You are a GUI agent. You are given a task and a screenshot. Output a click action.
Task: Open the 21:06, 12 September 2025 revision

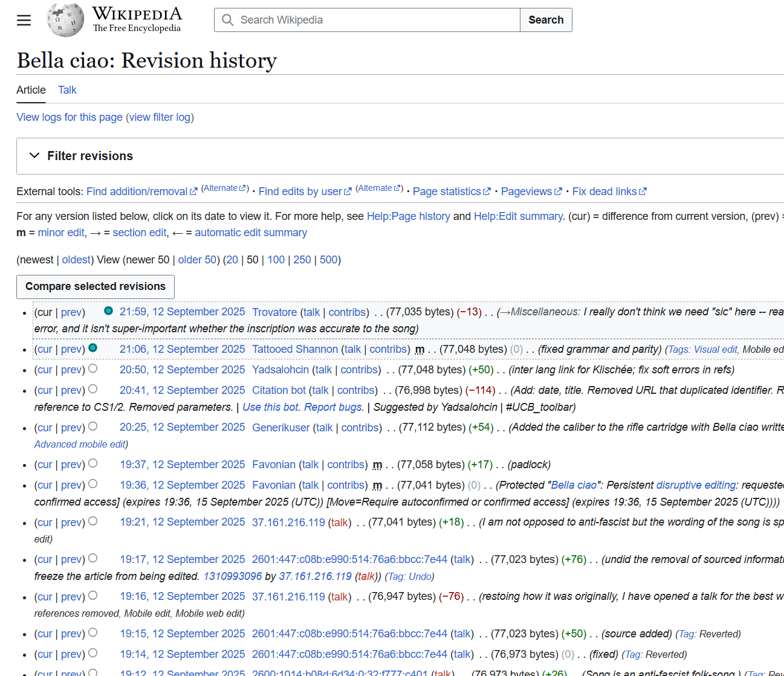182,349
